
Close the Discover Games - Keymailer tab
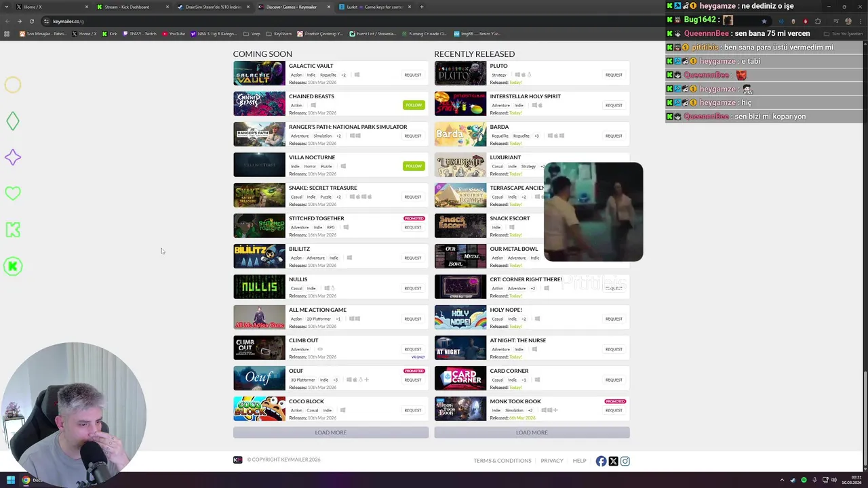click(x=329, y=7)
